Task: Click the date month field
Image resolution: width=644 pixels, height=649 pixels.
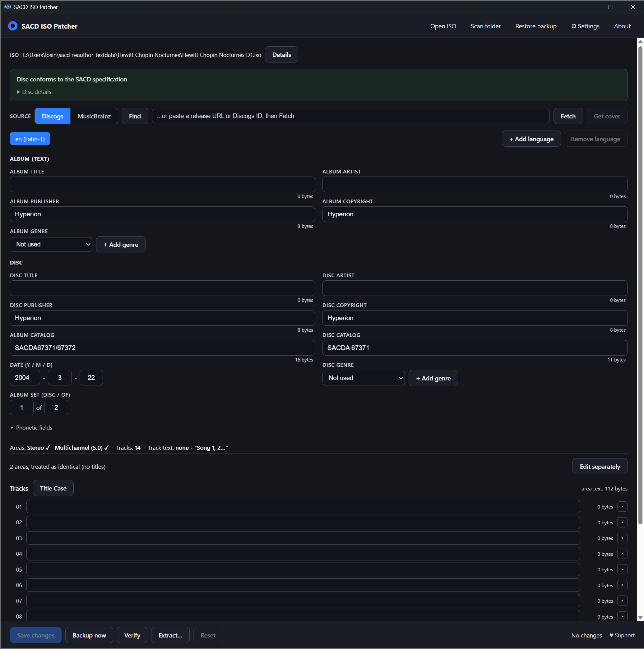Action: click(x=59, y=378)
